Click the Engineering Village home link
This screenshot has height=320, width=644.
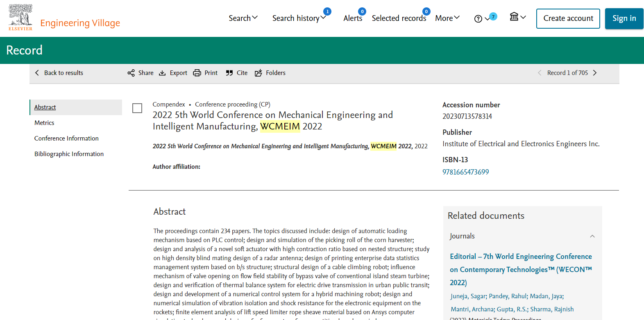tap(80, 23)
